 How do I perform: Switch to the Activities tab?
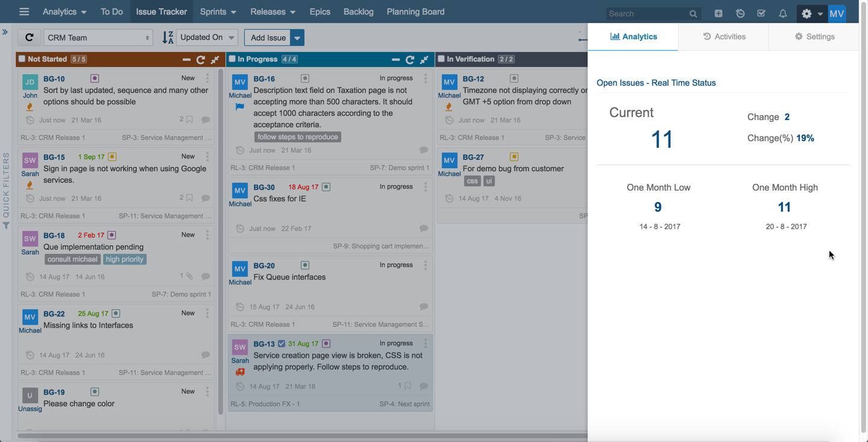724,37
